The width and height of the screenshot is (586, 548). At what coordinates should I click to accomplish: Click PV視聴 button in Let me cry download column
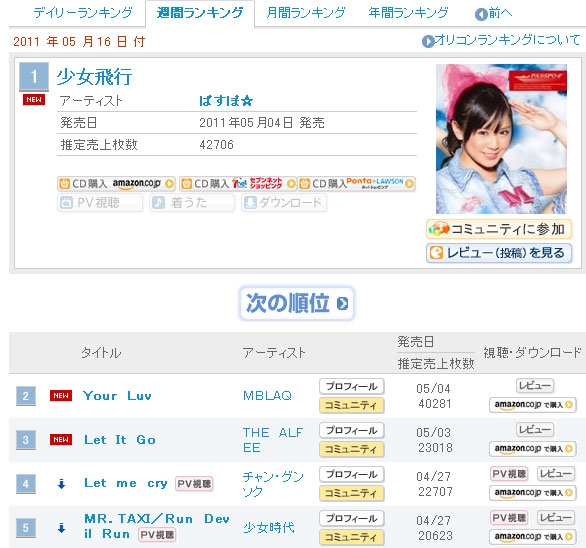coord(509,474)
